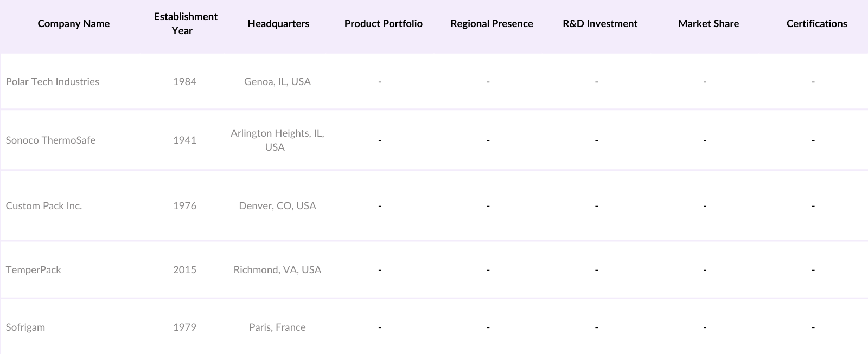The image size is (868, 354).
Task: Click the Paris, France headquarters cell
Action: [277, 327]
